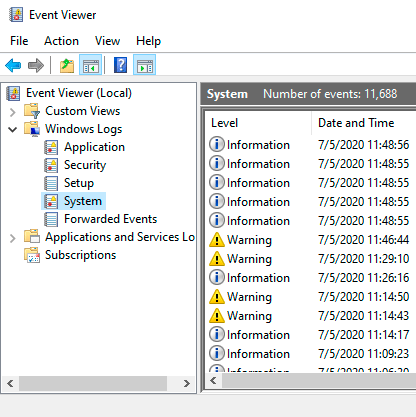Click the Up One Level folder icon
The width and height of the screenshot is (416, 417).
67,65
